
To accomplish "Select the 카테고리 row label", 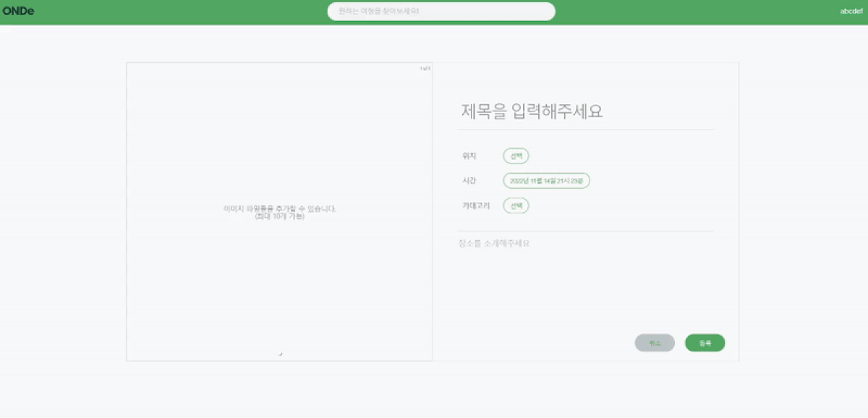I will pyautogui.click(x=474, y=205).
